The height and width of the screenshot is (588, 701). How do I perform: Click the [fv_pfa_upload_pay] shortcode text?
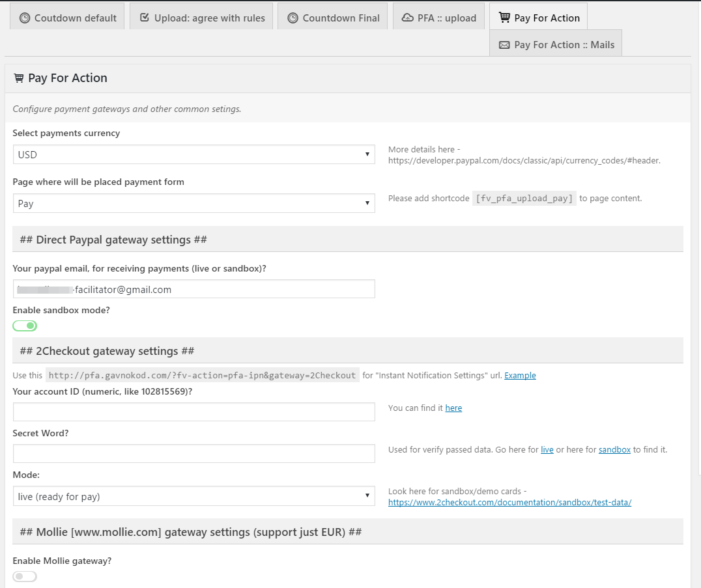click(x=524, y=199)
